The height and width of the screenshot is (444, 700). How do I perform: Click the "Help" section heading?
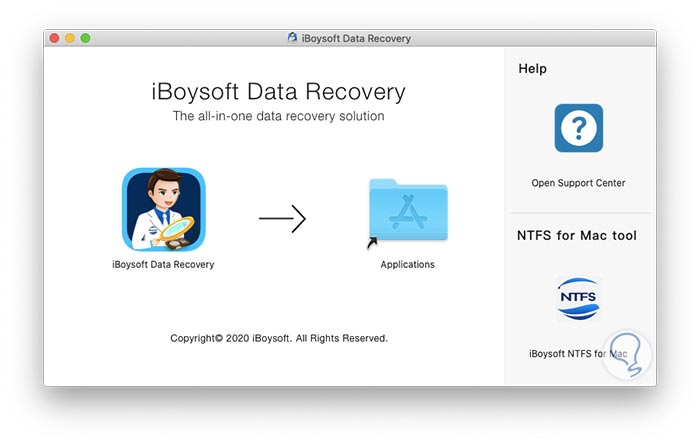[x=532, y=69]
